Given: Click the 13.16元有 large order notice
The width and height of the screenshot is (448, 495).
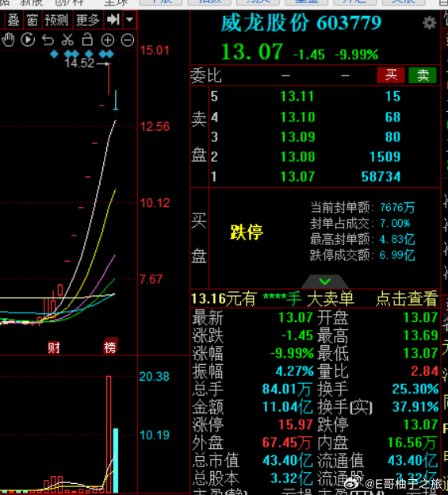Looking at the screenshot, I should pyautogui.click(x=224, y=298).
